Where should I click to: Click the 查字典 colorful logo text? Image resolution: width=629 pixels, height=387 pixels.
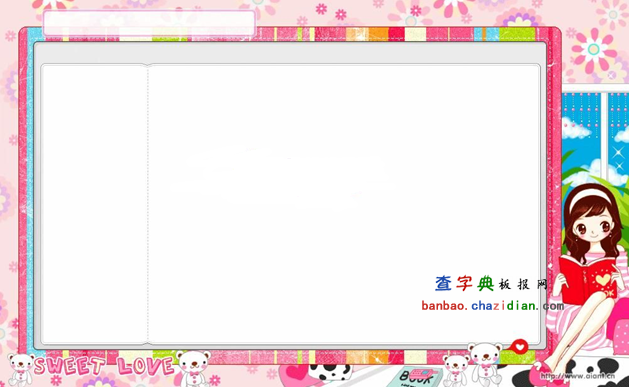pos(464,283)
